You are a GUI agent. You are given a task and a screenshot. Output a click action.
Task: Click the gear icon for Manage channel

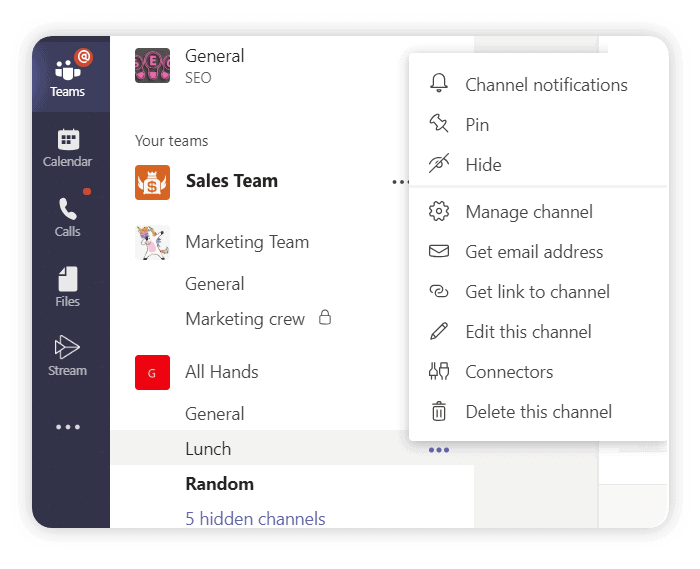coord(439,211)
